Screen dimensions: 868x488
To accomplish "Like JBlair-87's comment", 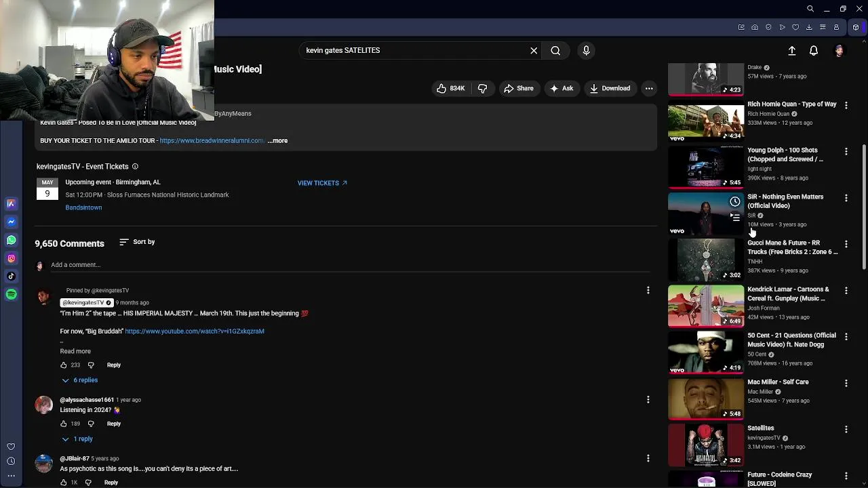I will point(64,483).
